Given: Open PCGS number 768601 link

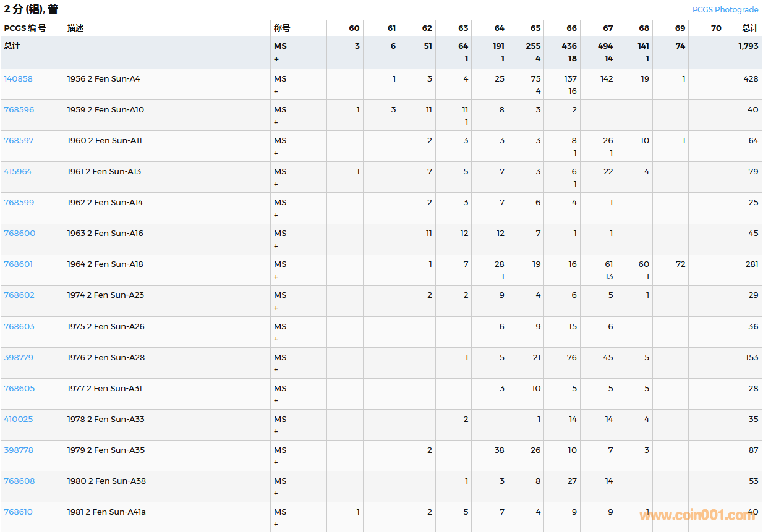Looking at the screenshot, I should [19, 264].
